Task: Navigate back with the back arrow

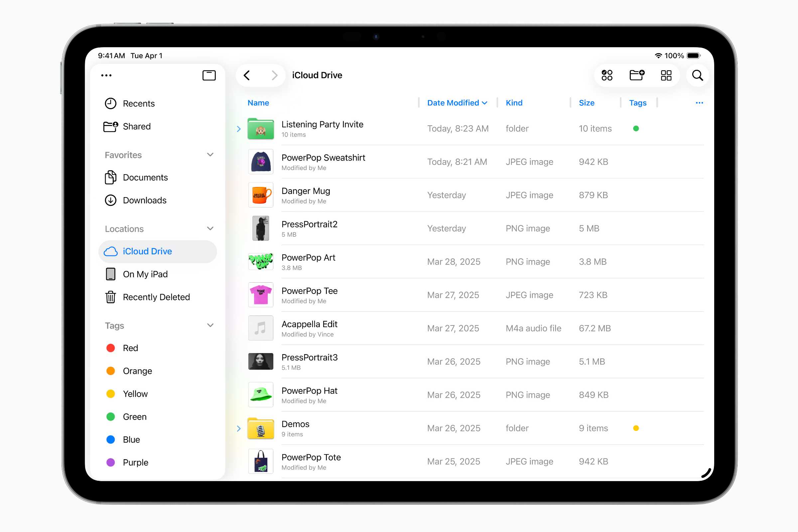Action: click(247, 75)
